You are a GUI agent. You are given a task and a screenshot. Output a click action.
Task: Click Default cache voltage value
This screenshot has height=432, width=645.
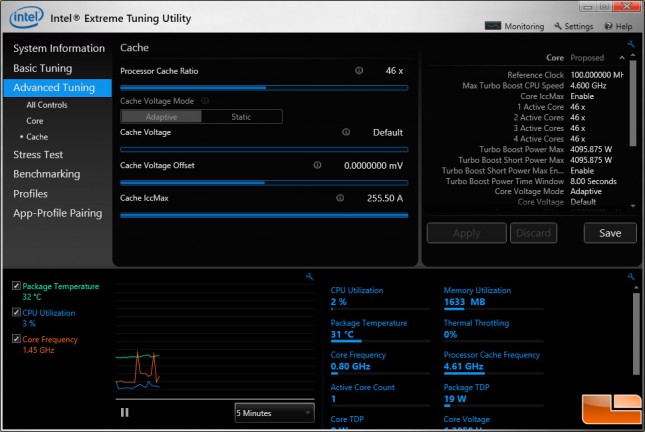(x=388, y=132)
